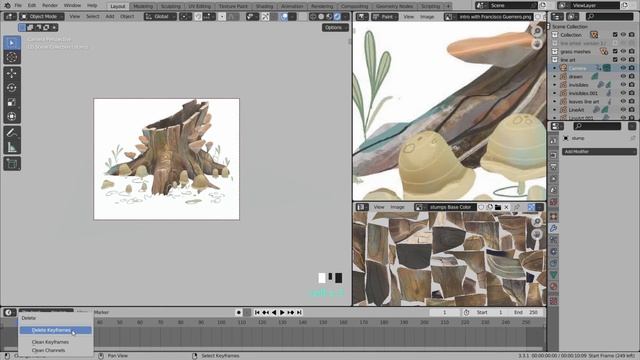Open the Texture Paint workspace tab
The image size is (640, 360).
tap(233, 6)
